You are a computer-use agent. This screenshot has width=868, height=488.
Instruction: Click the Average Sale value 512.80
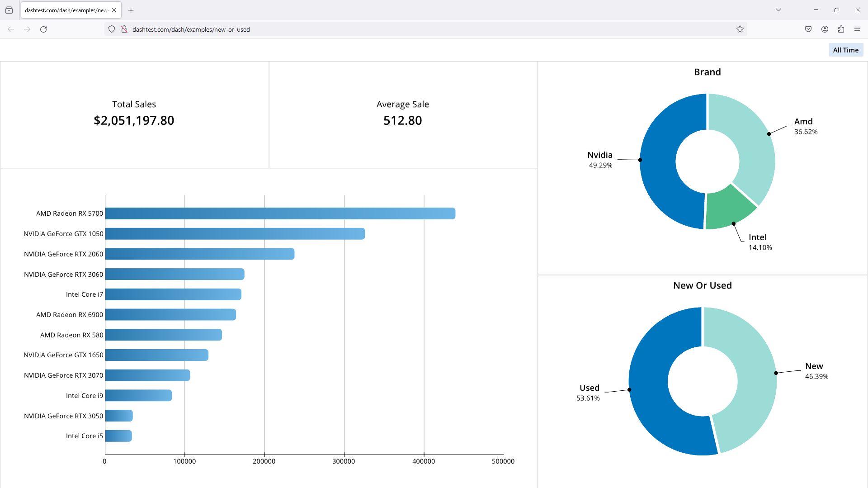coord(403,121)
